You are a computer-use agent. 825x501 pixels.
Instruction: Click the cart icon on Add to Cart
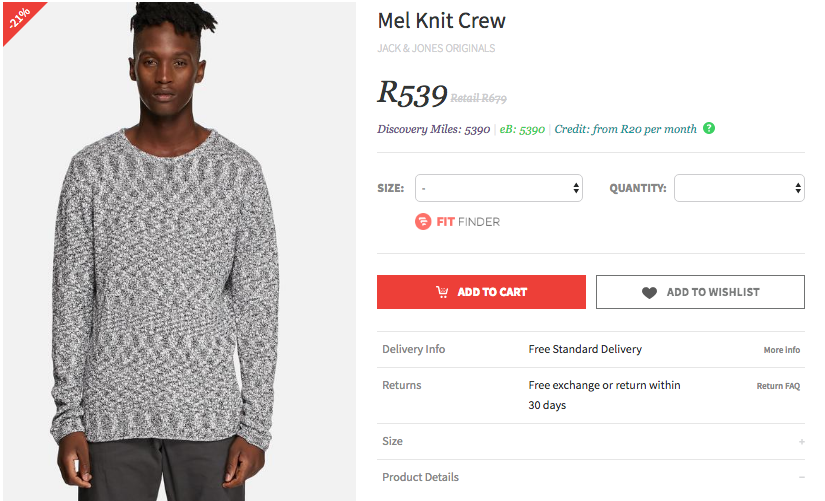tap(442, 292)
